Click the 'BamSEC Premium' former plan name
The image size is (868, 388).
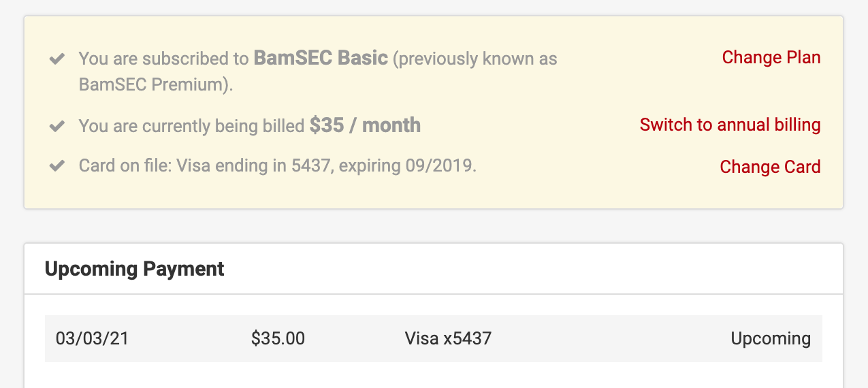152,84
